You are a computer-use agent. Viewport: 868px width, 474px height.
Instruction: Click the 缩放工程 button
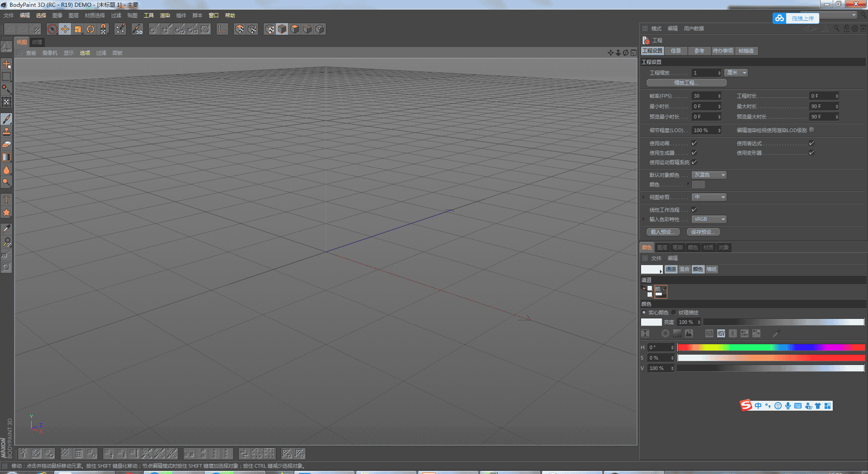[x=686, y=83]
